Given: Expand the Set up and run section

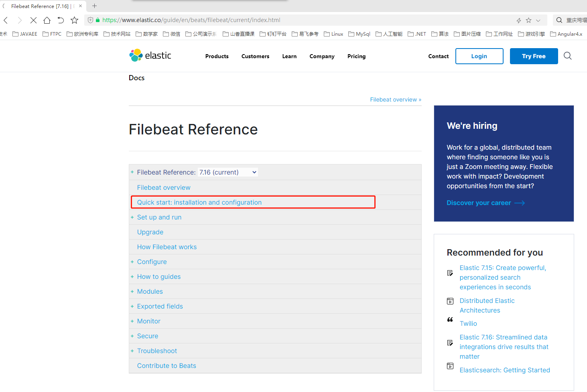Looking at the screenshot, I should coord(132,217).
